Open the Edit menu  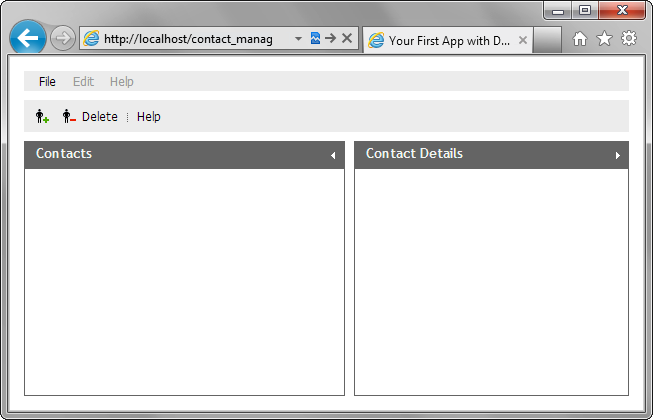click(x=83, y=82)
